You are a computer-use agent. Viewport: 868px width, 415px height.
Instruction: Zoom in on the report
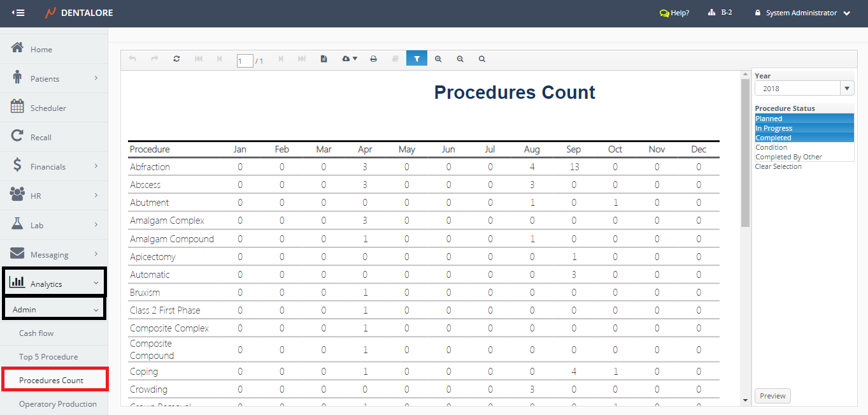[x=438, y=59]
